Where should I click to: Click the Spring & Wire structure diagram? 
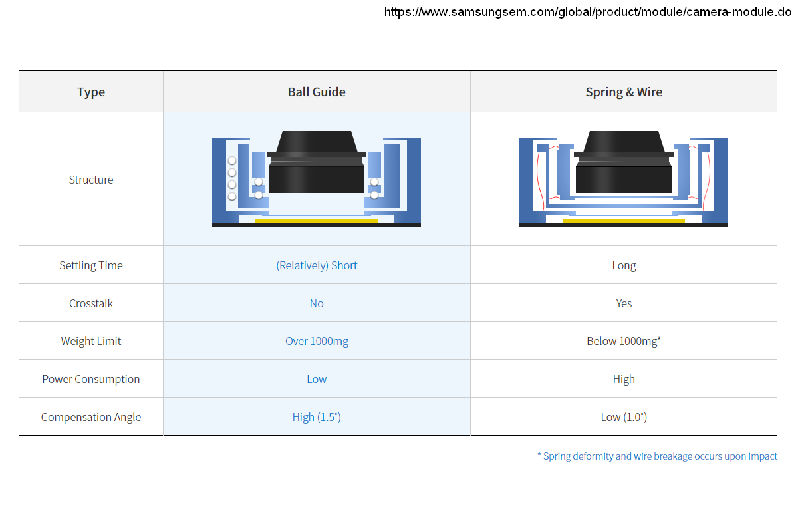pyautogui.click(x=623, y=179)
